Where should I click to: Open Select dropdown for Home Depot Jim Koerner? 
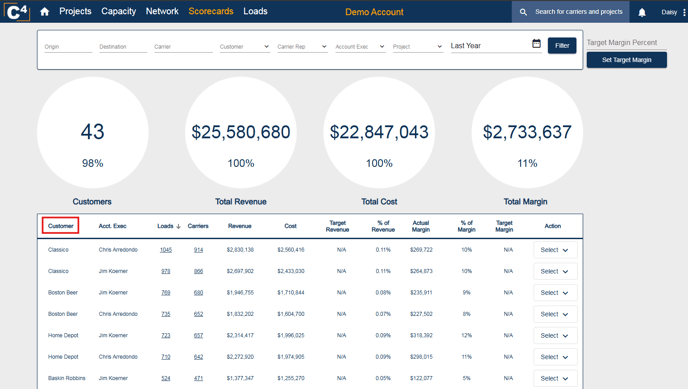click(555, 336)
